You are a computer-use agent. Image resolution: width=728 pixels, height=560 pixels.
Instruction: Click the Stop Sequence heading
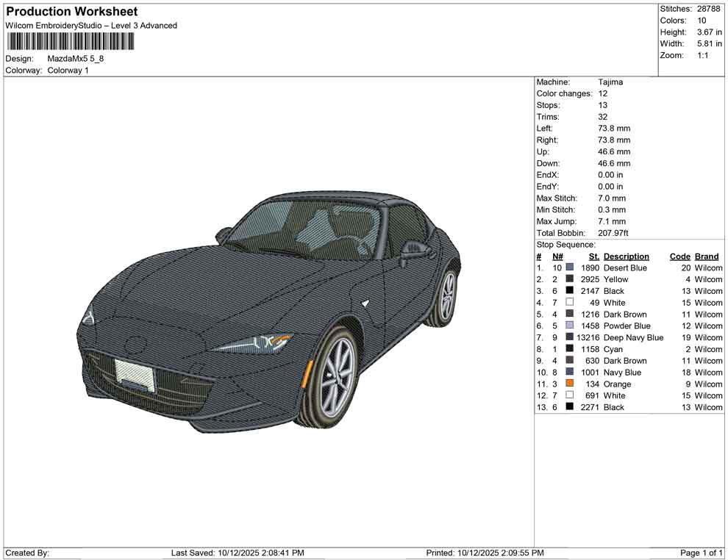click(x=565, y=245)
